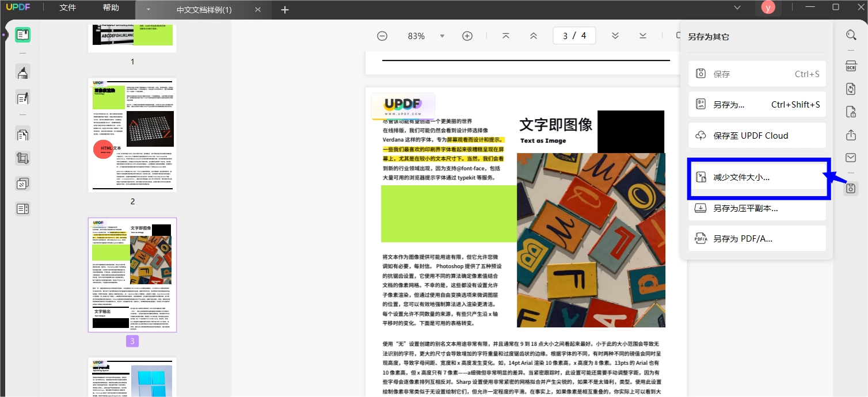The width and height of the screenshot is (868, 397).
Task: Click the zoom in plus button
Action: pos(467,36)
